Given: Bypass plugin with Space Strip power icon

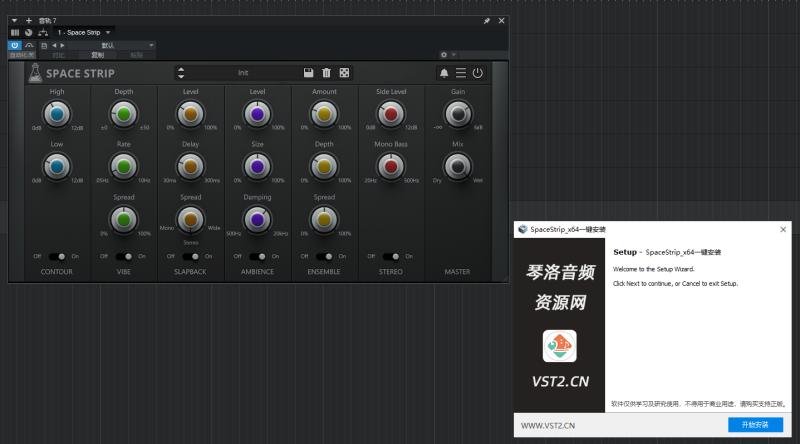Looking at the screenshot, I should click(478, 73).
